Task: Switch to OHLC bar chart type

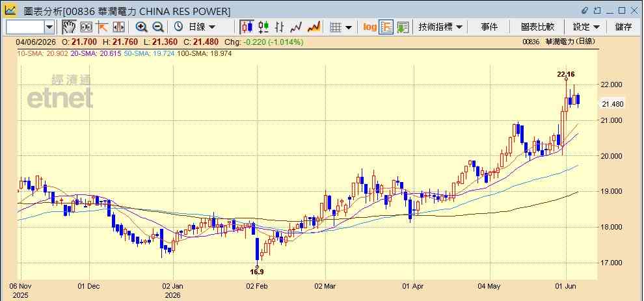Action: [279, 27]
